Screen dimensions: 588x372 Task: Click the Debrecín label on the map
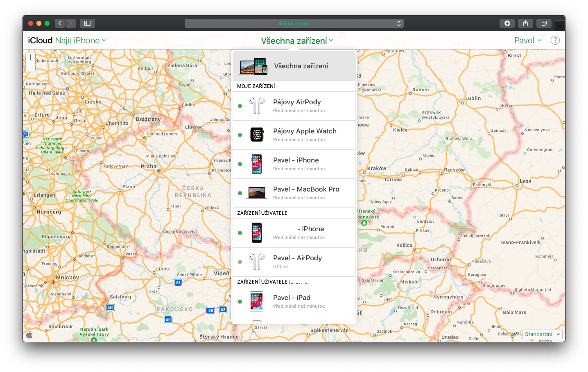pyautogui.click(x=441, y=311)
